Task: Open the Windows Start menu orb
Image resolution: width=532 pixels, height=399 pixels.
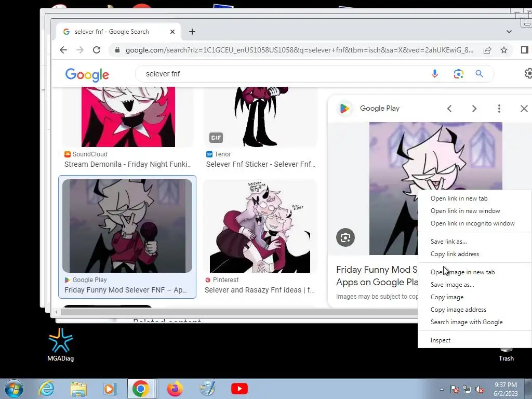Action: pos(14,389)
